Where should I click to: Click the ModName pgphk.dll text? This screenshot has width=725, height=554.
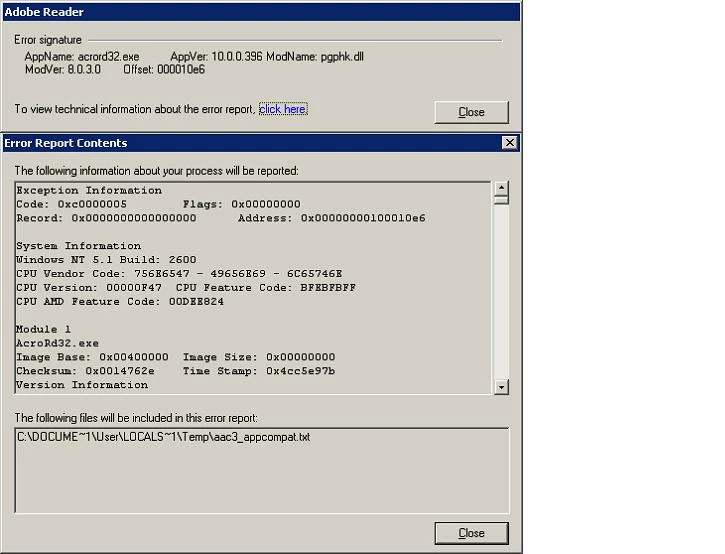coord(315,57)
